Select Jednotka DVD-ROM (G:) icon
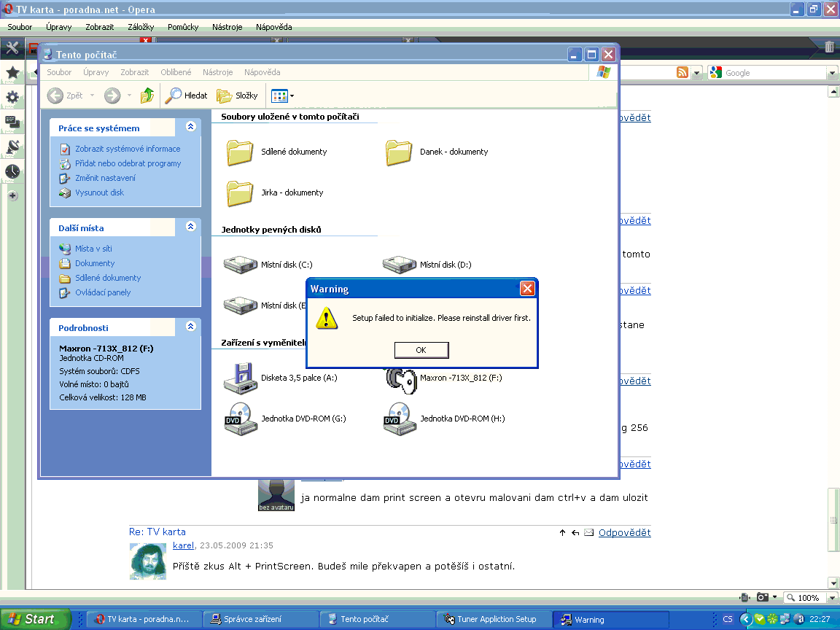840x630 pixels. coord(240,419)
